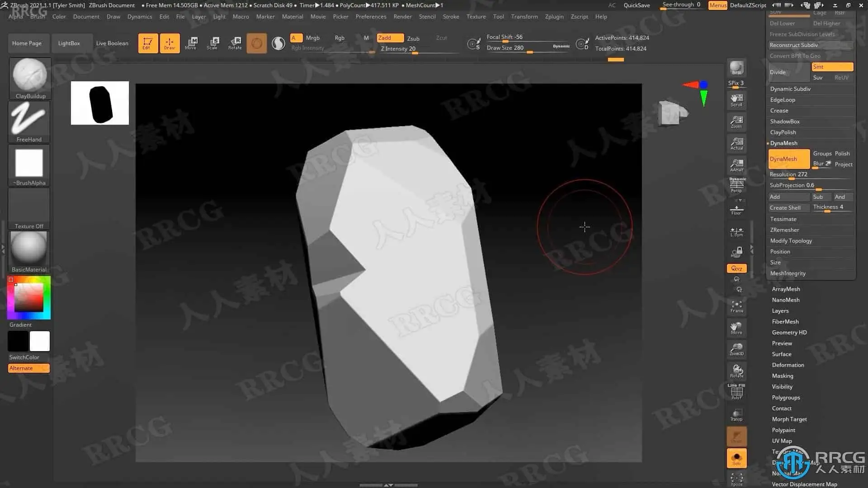The width and height of the screenshot is (868, 488).
Task: Click the Frame mesh icon
Action: tap(736, 306)
